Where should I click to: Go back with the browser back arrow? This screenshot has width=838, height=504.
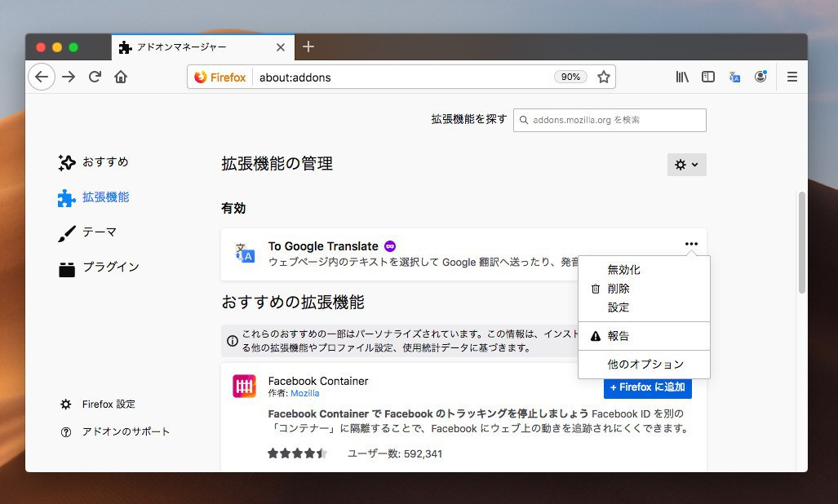coord(42,77)
